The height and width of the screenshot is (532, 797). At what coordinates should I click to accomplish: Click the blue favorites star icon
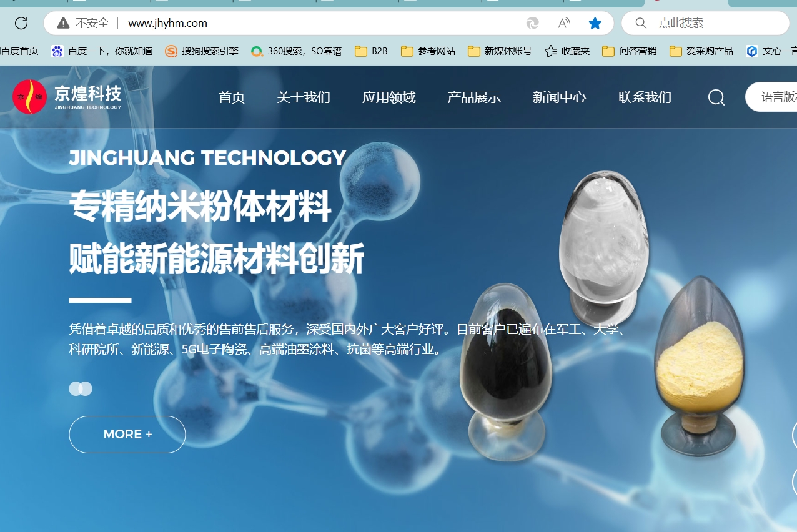[595, 23]
